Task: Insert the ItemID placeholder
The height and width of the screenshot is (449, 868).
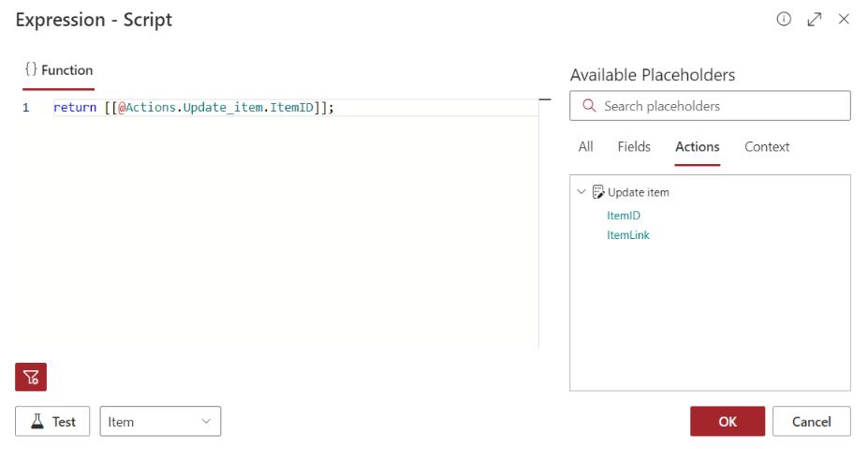Action: tap(624, 216)
